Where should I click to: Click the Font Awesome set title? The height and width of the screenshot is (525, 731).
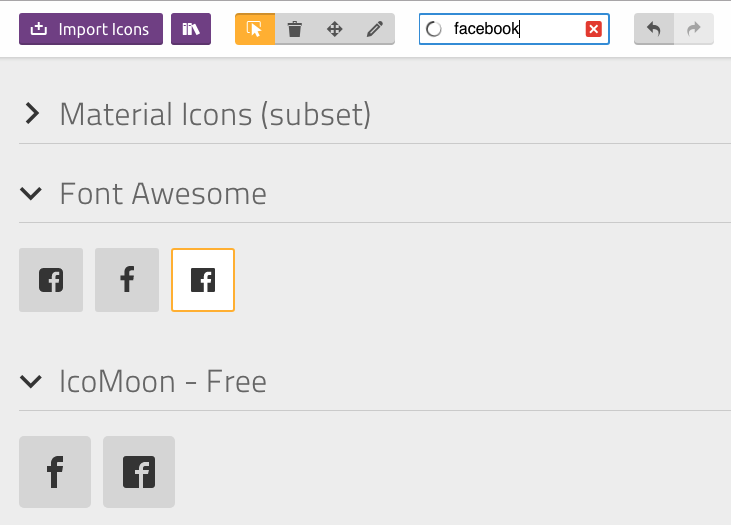click(x=163, y=193)
